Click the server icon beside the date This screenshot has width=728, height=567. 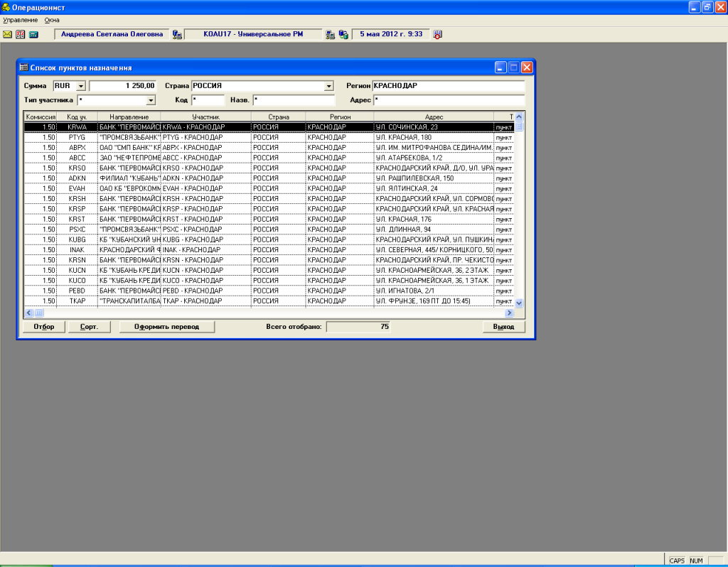click(x=343, y=34)
